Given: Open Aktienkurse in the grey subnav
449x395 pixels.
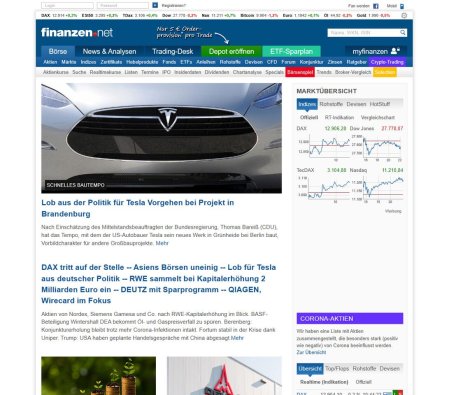Looking at the screenshot, I should [56, 72].
